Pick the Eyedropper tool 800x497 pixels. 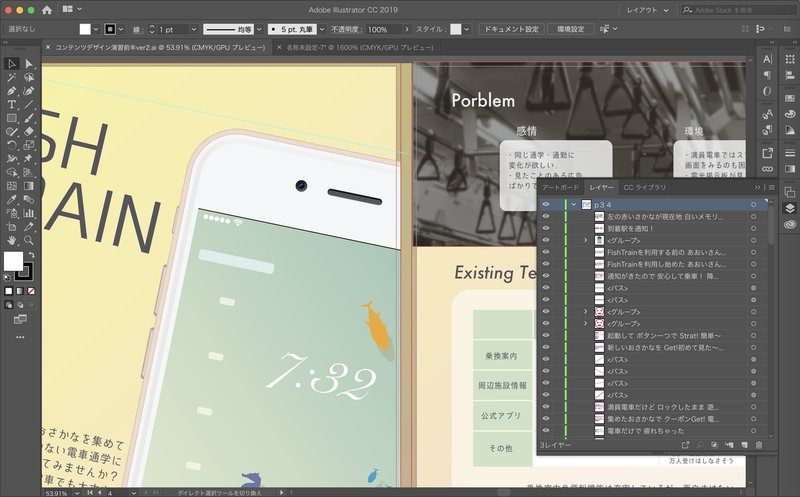[12, 200]
